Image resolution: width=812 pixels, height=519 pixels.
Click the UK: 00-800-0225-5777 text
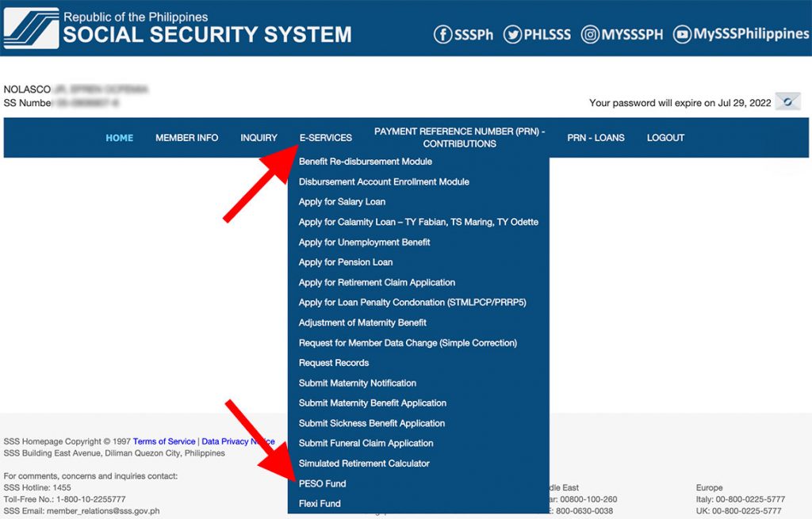click(x=738, y=511)
